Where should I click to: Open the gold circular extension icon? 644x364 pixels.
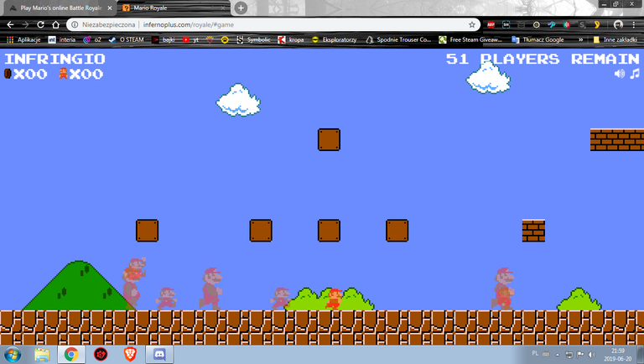(x=537, y=24)
